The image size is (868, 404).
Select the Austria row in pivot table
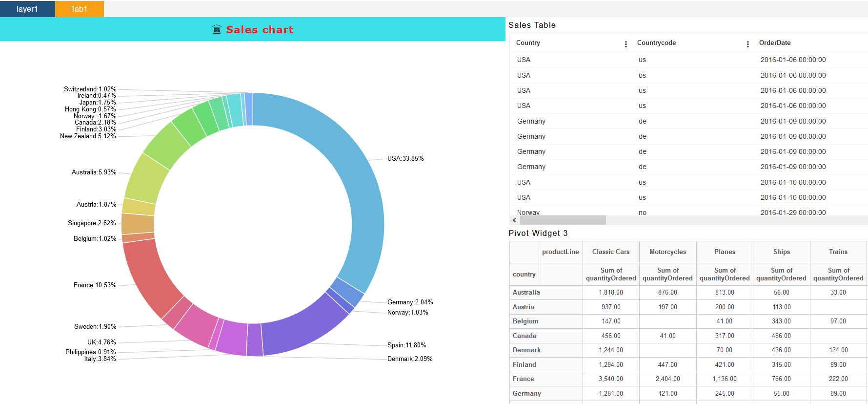688,307
